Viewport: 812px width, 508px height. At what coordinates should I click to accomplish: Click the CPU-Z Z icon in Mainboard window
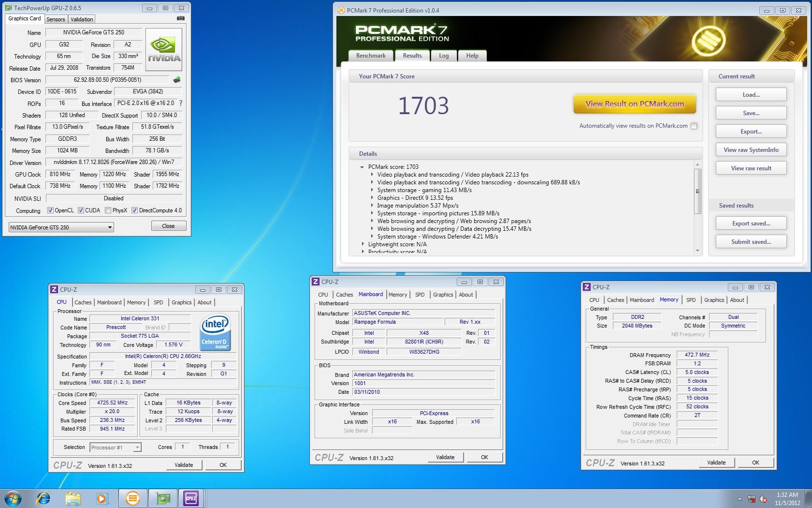click(316, 282)
